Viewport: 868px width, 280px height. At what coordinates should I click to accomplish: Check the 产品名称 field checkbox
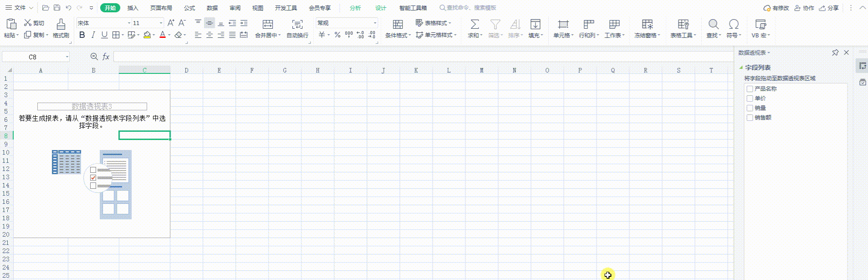pyautogui.click(x=750, y=89)
